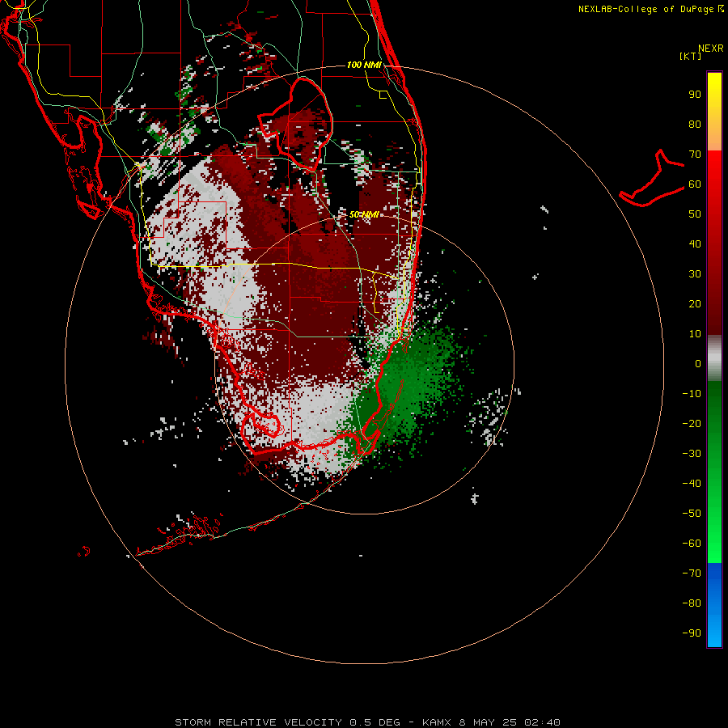Viewport: 728px width, 728px height.
Task: Click the positive 80 knot scale value
Action: point(695,124)
